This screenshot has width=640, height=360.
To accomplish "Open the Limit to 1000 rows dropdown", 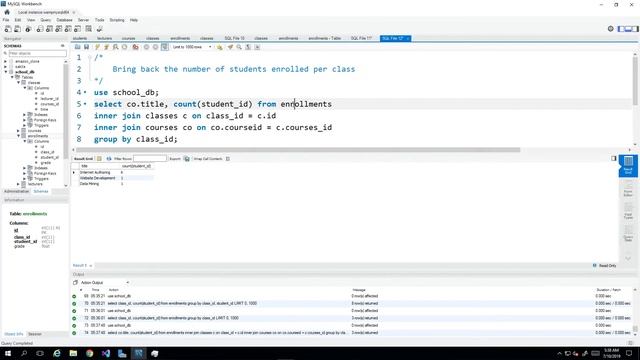I will [192, 47].
